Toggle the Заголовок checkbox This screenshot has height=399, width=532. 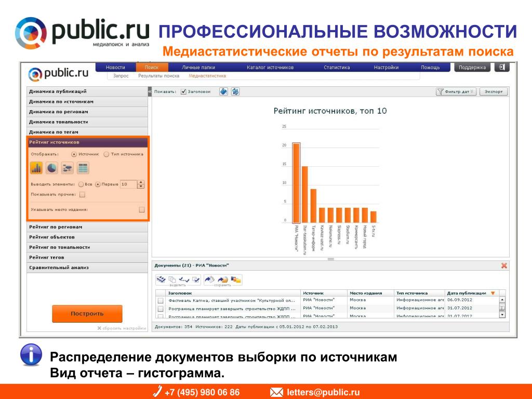click(183, 91)
